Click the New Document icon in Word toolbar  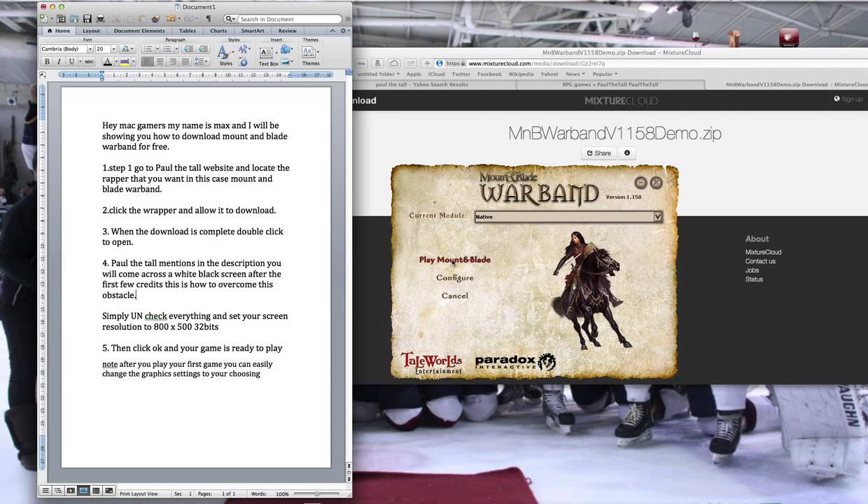tap(44, 19)
